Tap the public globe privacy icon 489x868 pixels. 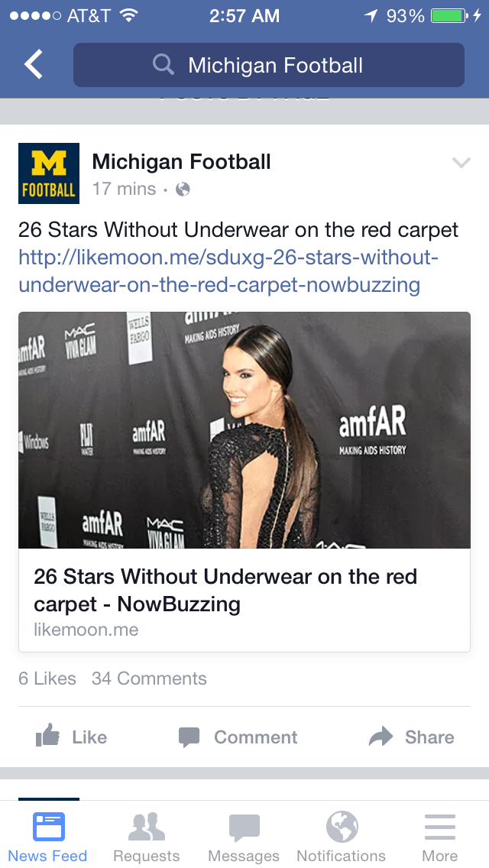click(183, 189)
